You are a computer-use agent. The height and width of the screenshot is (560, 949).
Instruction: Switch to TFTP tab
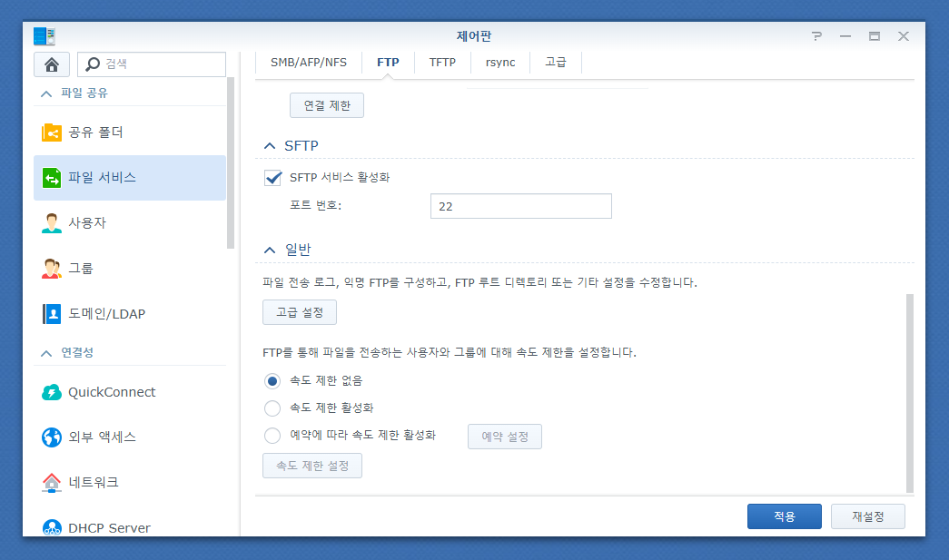click(x=442, y=63)
